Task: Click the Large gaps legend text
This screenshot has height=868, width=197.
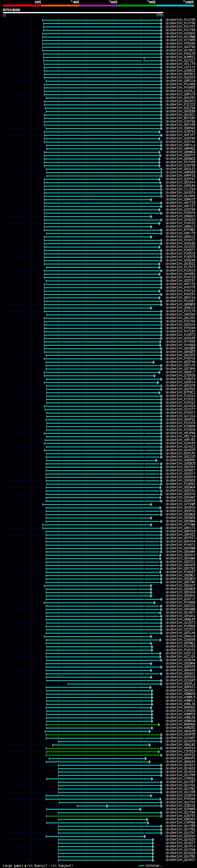Action: click(13, 866)
